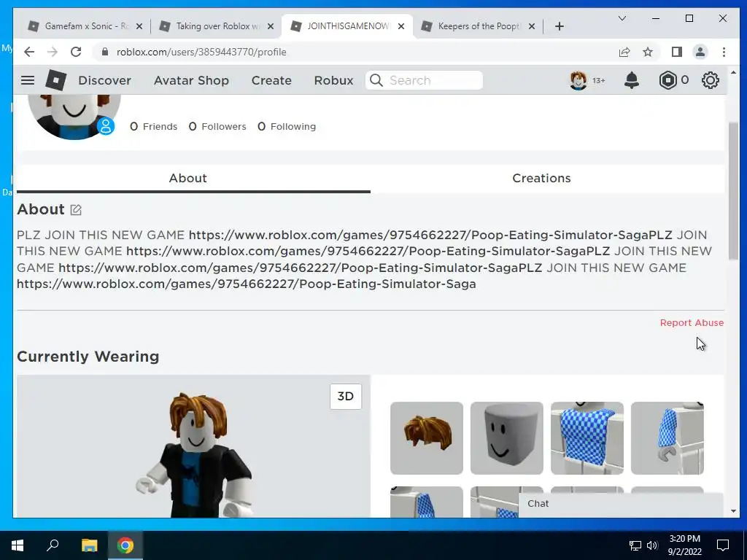Open the Roblox hamburger navigation menu
Image resolution: width=747 pixels, height=560 pixels.
[28, 80]
